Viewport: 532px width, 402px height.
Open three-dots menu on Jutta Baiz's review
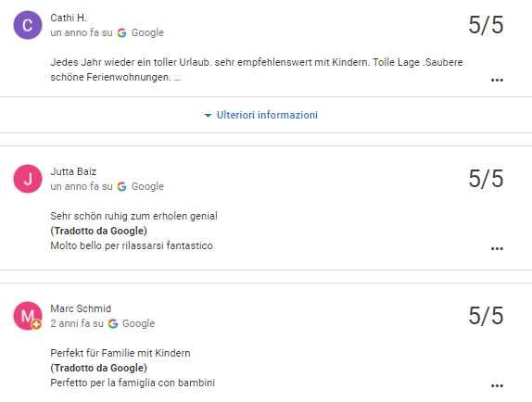497,249
